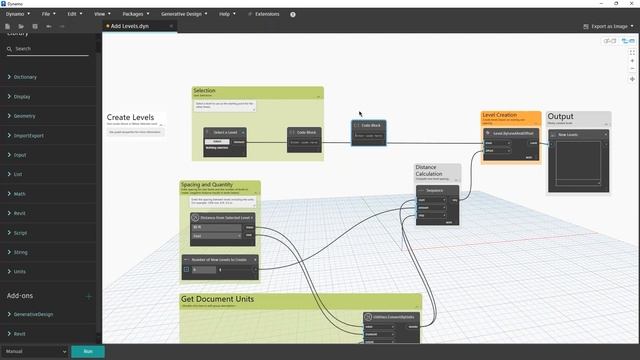Click the Zoom in plus icon
The height and width of the screenshot is (360, 640).
point(632,61)
